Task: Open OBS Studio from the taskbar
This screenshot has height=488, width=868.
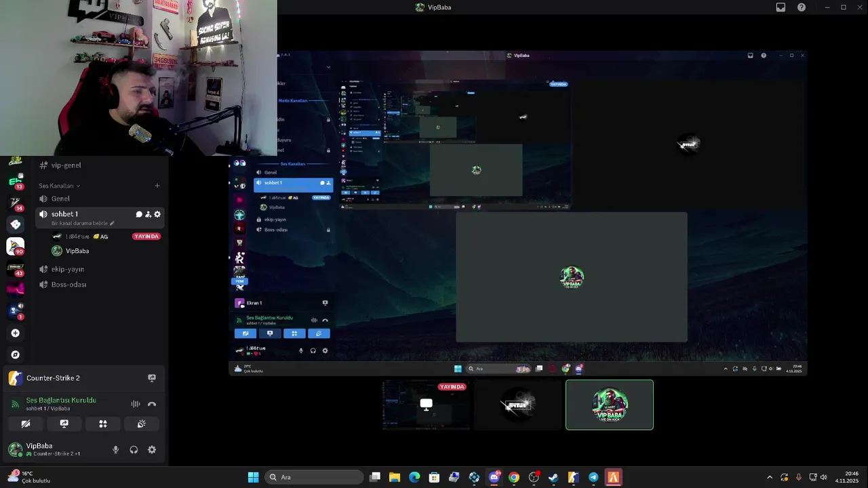Action: [x=534, y=477]
